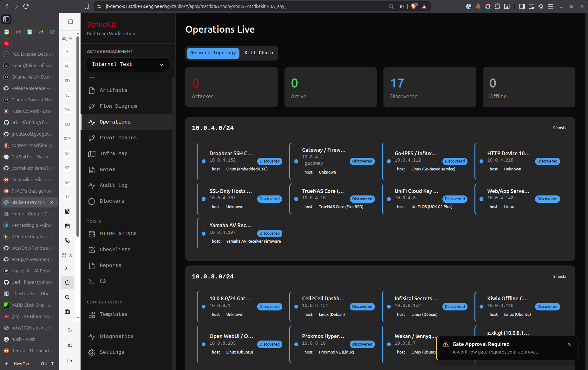Click the 10.0.4.0/24 subnet heading
The image size is (588, 370).
coord(213,128)
